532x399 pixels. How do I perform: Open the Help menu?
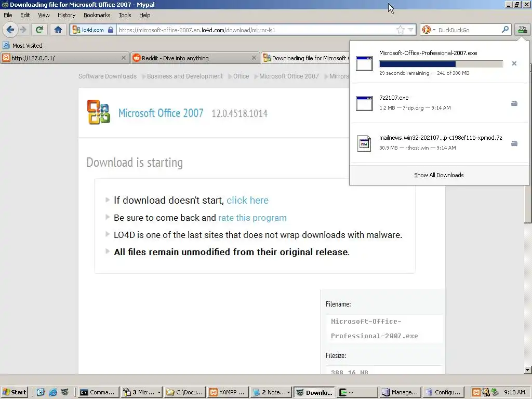(144, 15)
